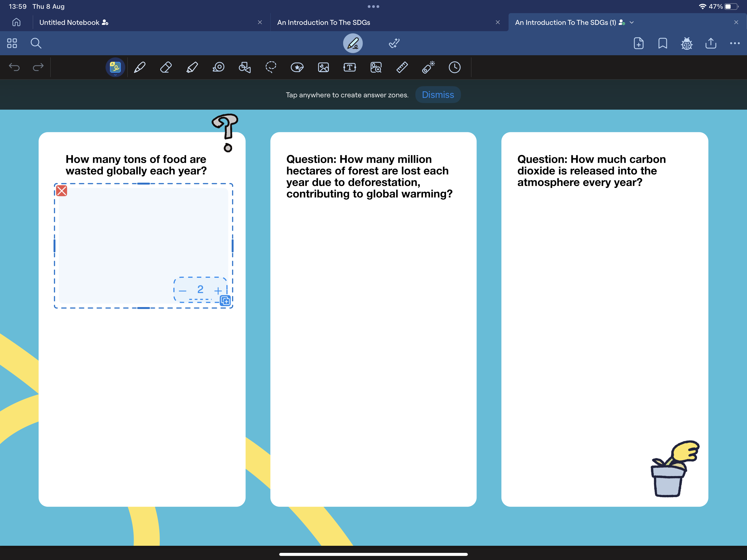Open the Image insert tool
This screenshot has height=560, width=747.
click(x=323, y=67)
